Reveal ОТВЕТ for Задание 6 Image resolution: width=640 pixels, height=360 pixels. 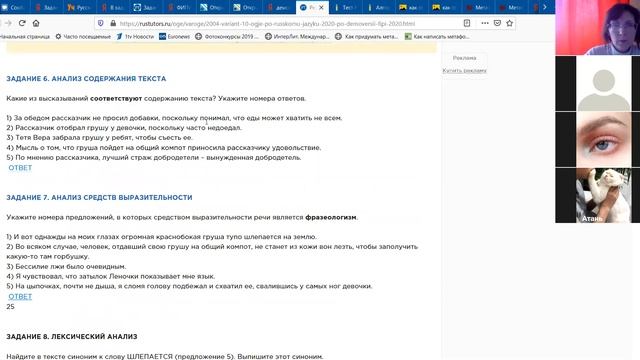pos(20,168)
